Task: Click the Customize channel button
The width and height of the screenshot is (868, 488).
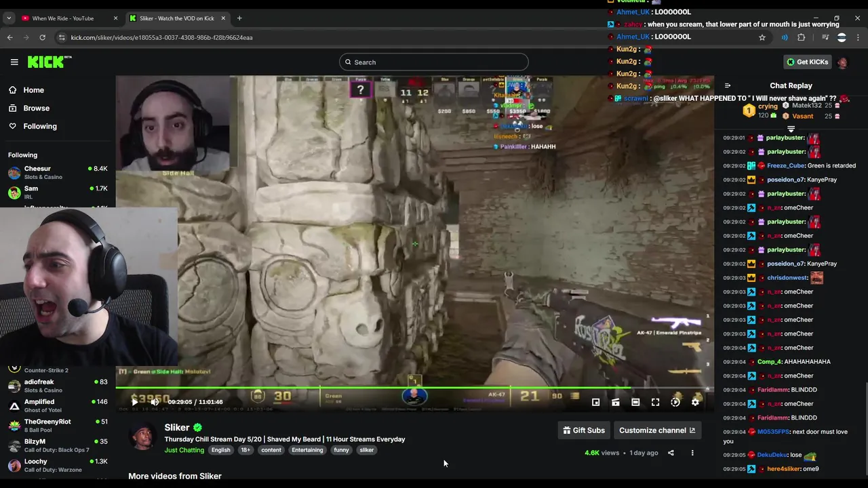Action: [656, 430]
